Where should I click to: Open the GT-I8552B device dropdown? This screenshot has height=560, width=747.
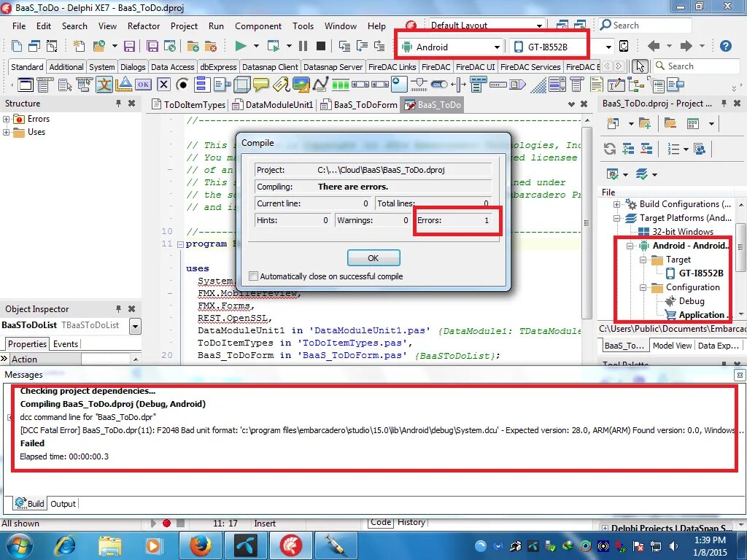pos(608,47)
